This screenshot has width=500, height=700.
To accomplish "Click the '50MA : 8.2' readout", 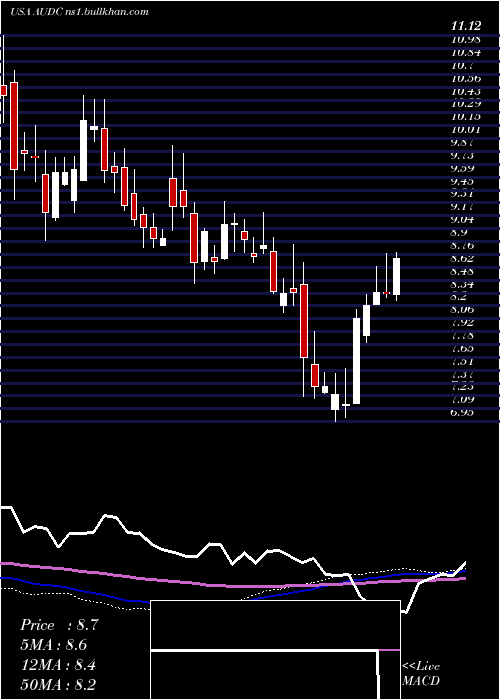I will point(58,685).
